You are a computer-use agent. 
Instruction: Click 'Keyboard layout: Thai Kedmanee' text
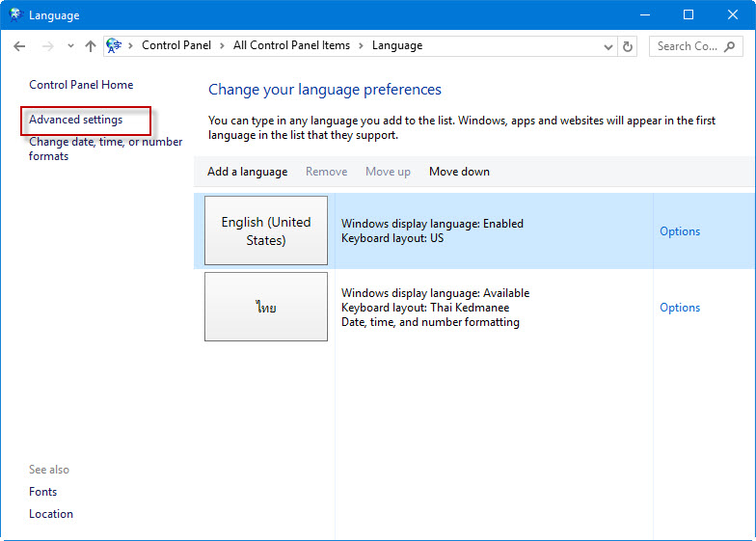pos(425,308)
